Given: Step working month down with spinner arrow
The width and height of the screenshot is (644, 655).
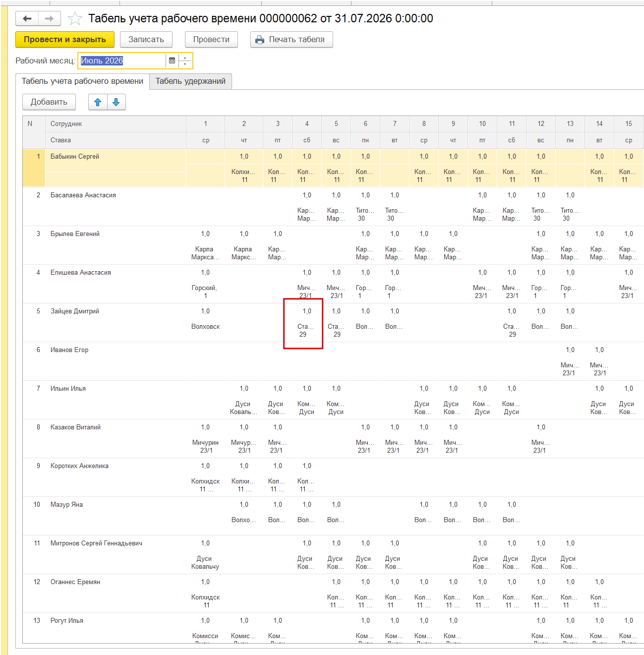Looking at the screenshot, I should [x=185, y=64].
